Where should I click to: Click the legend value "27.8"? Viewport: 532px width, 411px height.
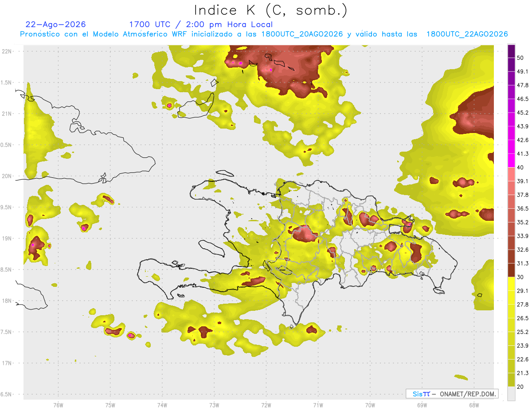523,305
